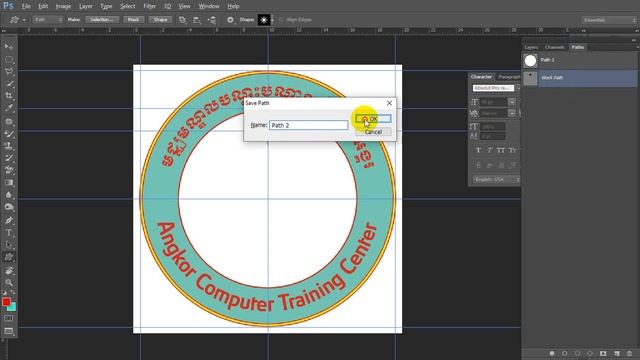Select the Polygonal Lasso tool

pos(9,71)
